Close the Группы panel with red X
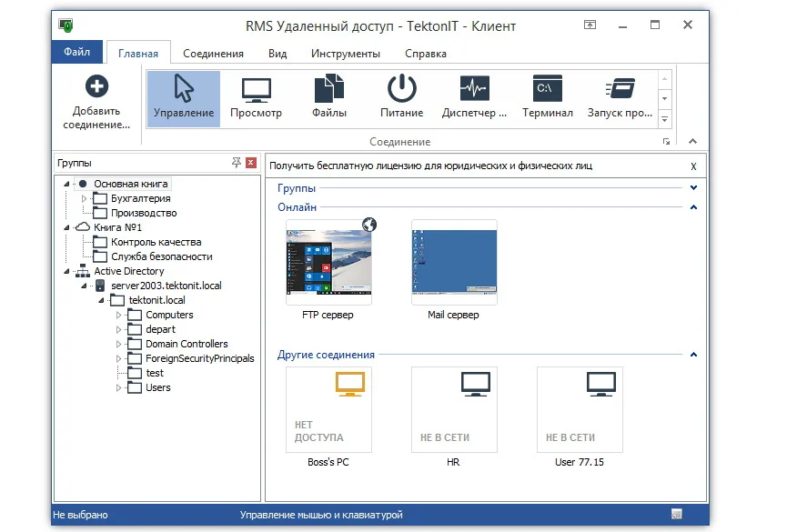The height and width of the screenshot is (532, 797). [x=251, y=163]
